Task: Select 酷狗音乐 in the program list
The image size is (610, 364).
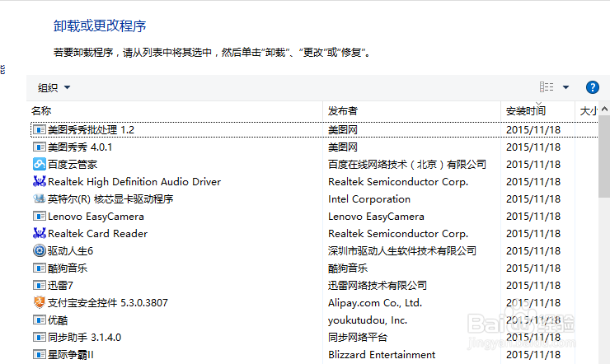Action: pos(68,268)
